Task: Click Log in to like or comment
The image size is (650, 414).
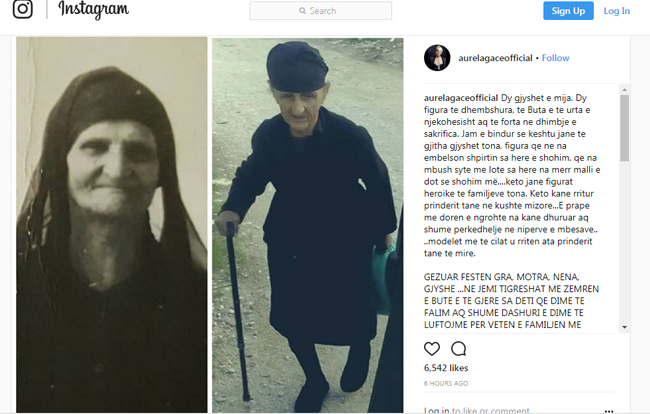Action: point(436,410)
